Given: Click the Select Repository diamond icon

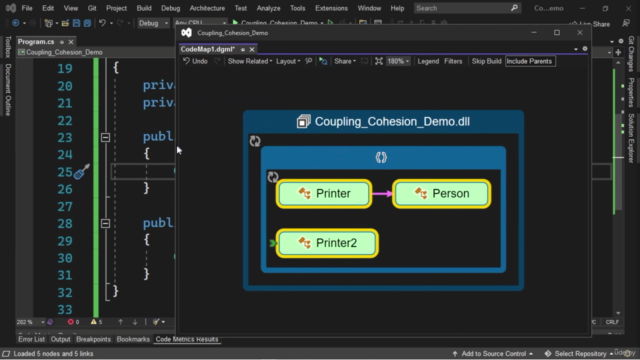Looking at the screenshot, I should [x=548, y=353].
